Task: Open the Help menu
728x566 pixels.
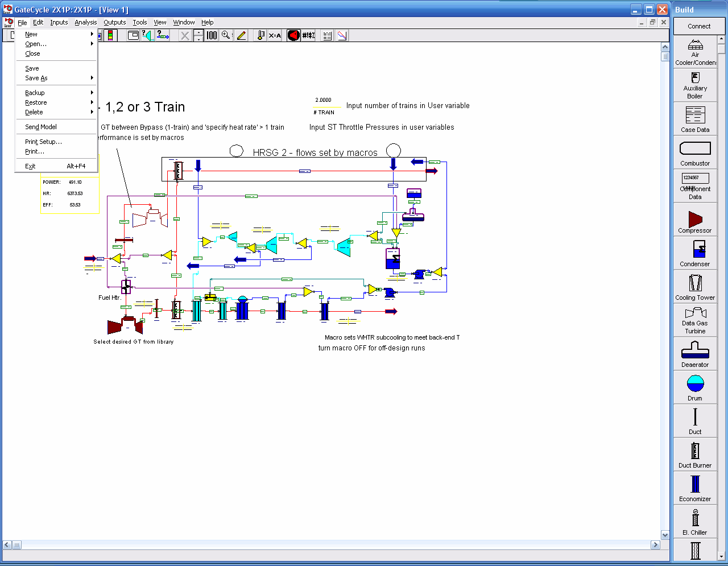Action: (x=208, y=22)
